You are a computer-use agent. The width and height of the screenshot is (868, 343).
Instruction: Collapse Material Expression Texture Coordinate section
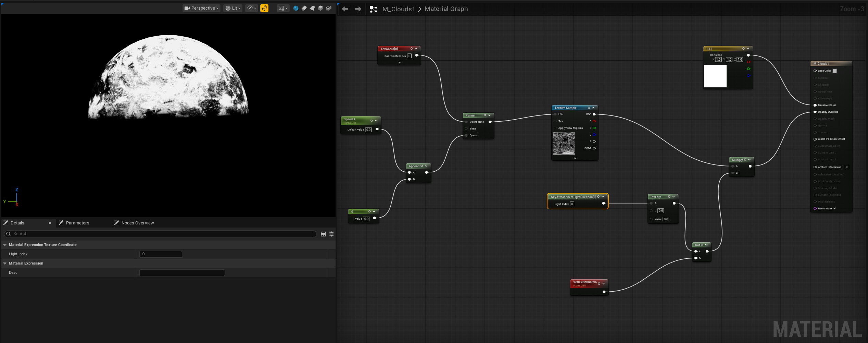5,245
